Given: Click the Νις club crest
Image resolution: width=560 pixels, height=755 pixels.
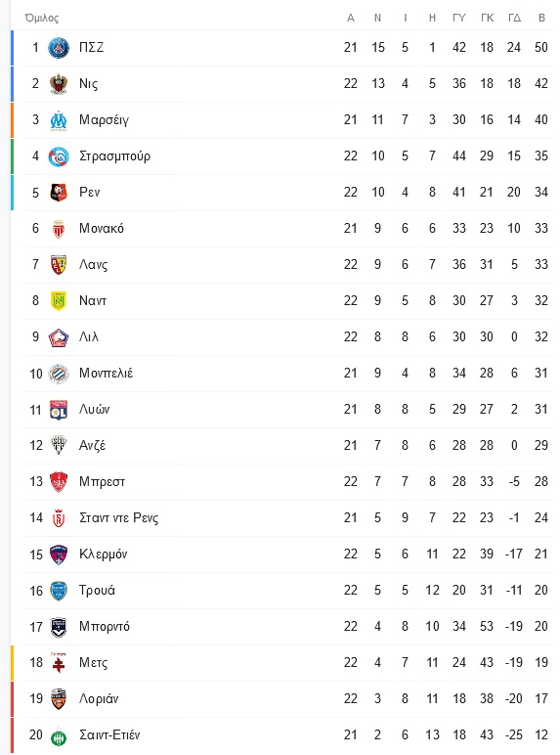Looking at the screenshot, I should click(x=59, y=84).
